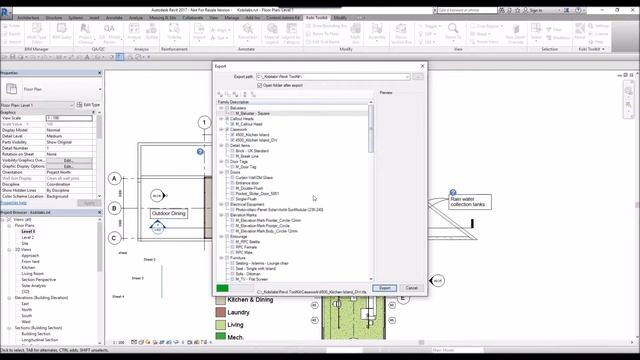Screen dimensions: 640x360
Task: Click the Living legend color swatch
Action: point(221,325)
